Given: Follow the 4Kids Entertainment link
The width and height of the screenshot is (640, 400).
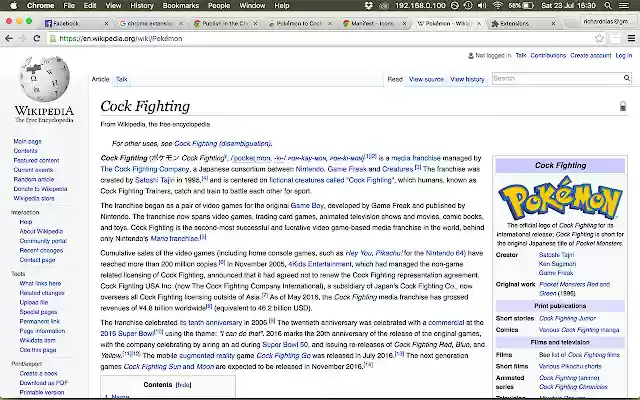Looking at the screenshot, I should point(320,264).
